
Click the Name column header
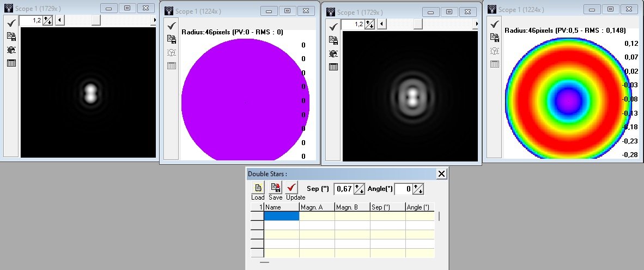(x=281, y=207)
